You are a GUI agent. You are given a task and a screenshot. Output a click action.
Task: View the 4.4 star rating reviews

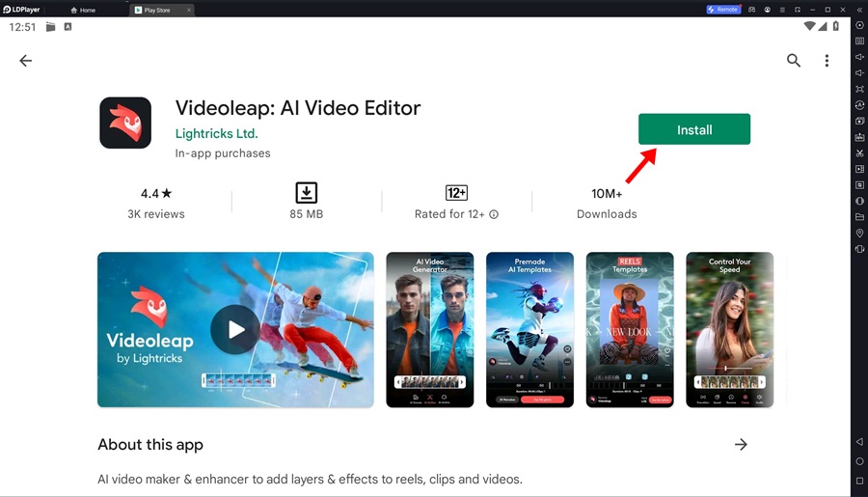(156, 203)
